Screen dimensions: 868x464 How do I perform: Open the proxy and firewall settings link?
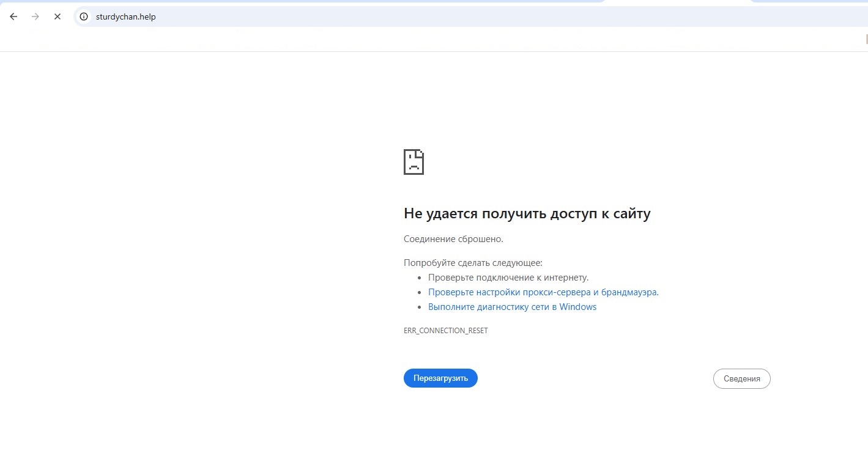543,292
